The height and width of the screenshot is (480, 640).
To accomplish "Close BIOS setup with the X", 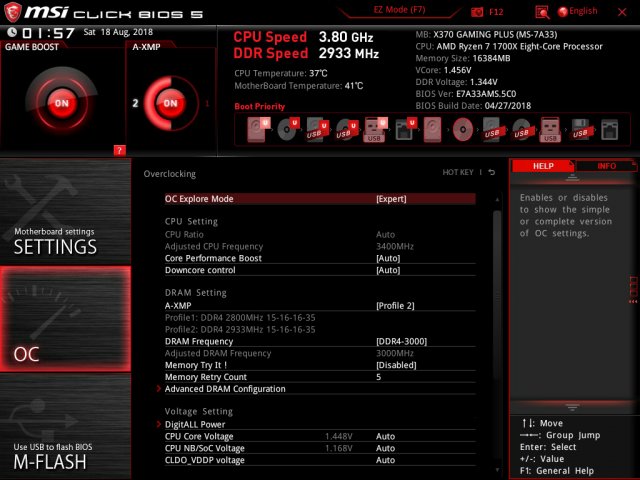I will point(622,12).
